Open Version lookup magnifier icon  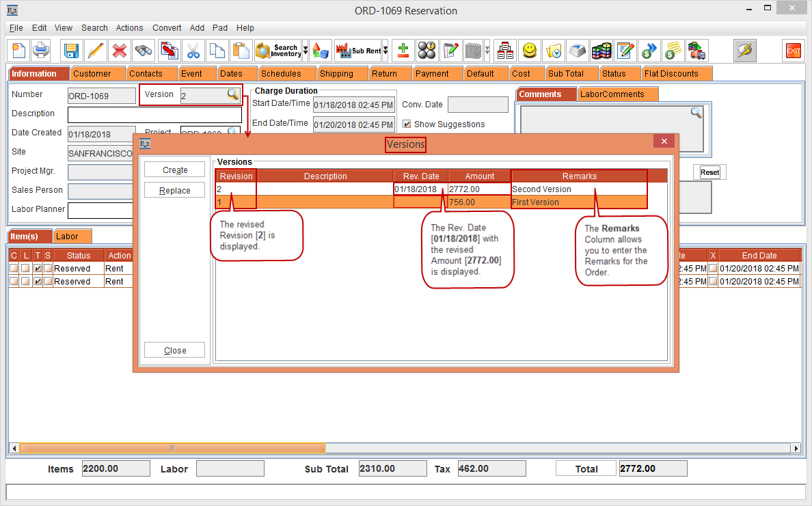(x=233, y=95)
